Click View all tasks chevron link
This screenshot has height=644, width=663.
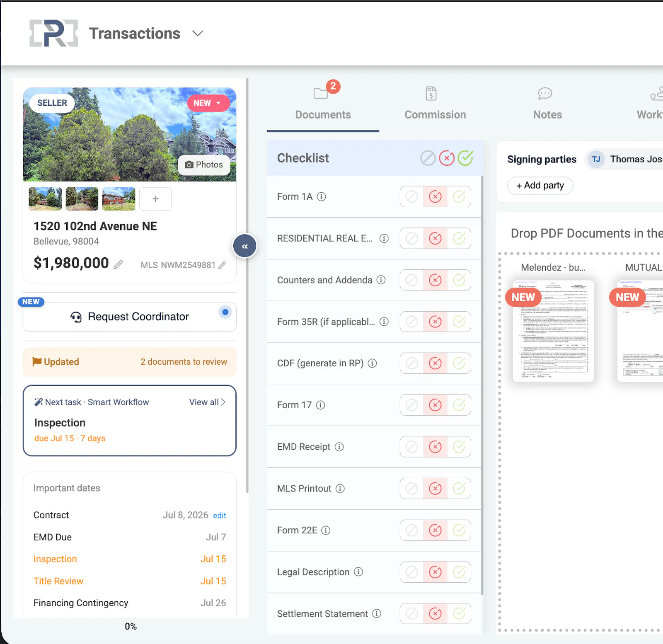[x=207, y=402]
